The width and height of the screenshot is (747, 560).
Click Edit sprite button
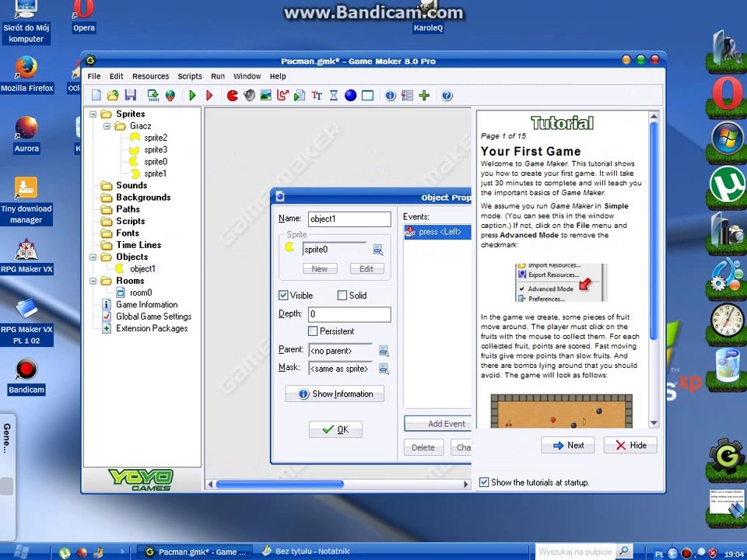point(366,268)
